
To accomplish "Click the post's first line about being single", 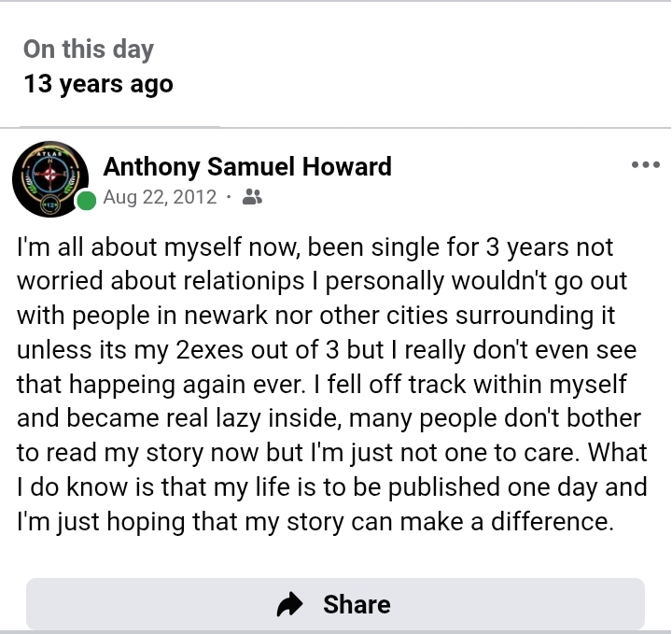I will [x=315, y=248].
